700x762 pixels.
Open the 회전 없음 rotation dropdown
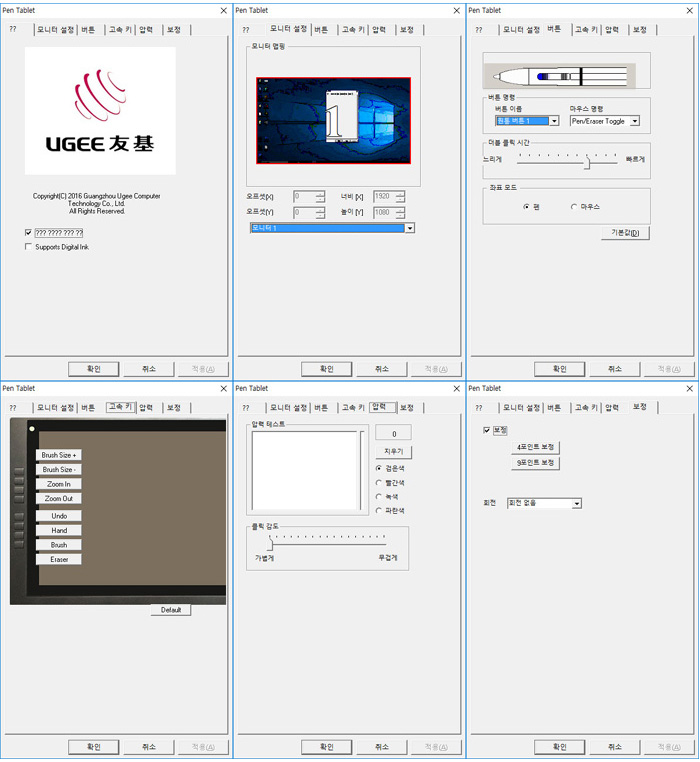[x=577, y=503]
